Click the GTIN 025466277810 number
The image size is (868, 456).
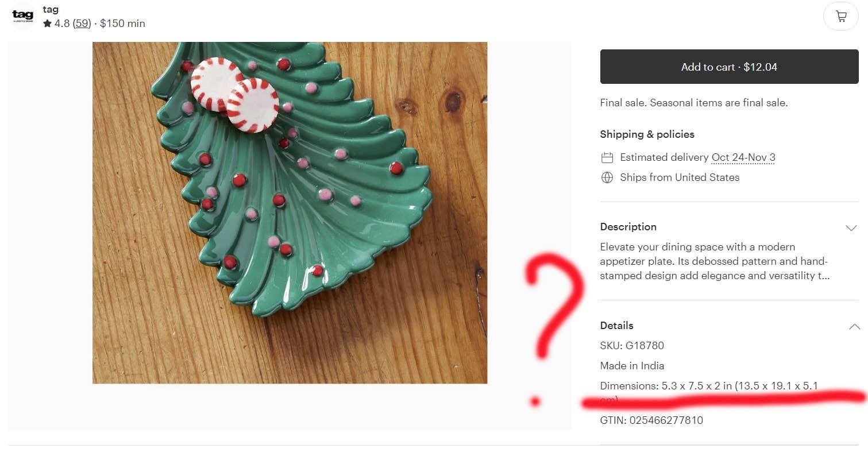coord(666,420)
